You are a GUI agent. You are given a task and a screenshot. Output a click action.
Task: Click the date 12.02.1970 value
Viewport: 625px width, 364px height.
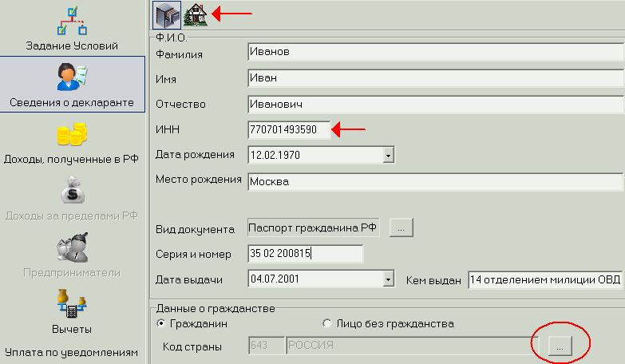tap(275, 155)
